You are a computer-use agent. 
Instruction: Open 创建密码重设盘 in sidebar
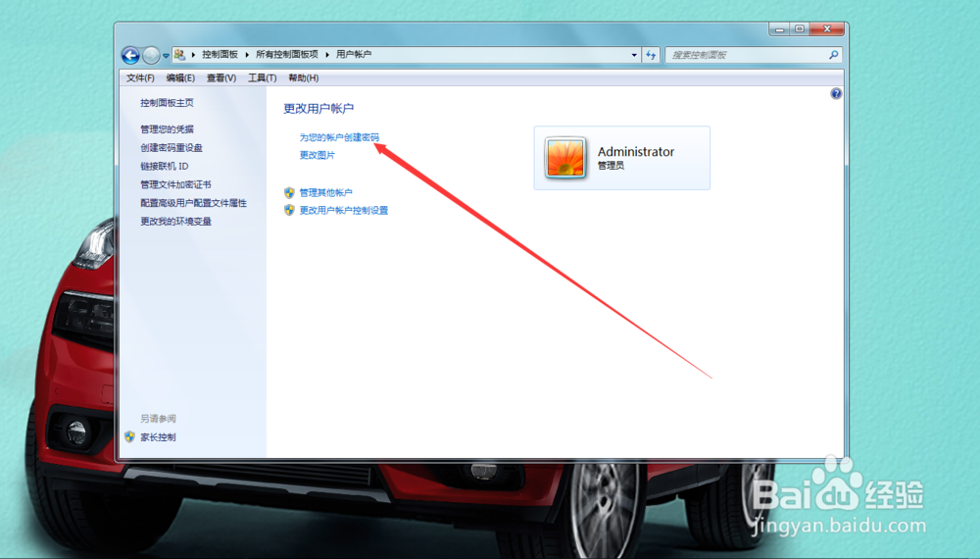171,148
